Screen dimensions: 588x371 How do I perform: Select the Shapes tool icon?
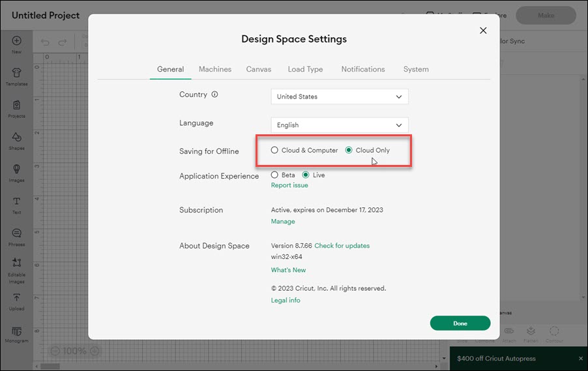click(16, 138)
